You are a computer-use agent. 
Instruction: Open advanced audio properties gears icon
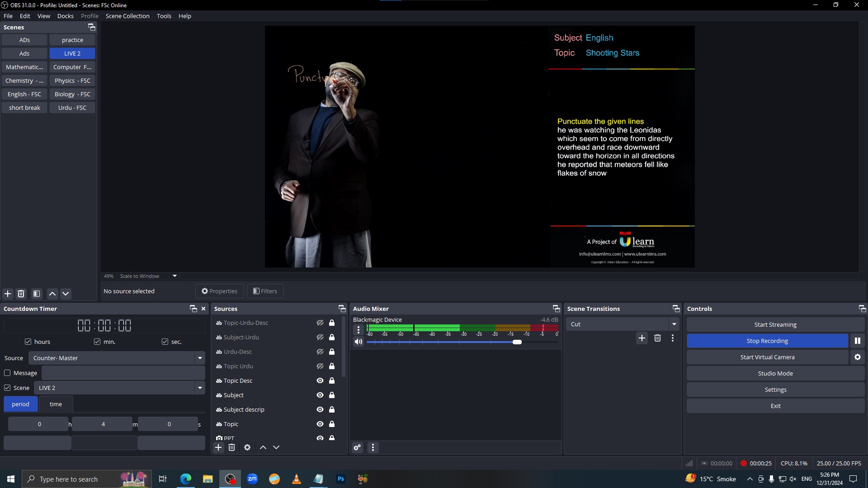tap(357, 447)
